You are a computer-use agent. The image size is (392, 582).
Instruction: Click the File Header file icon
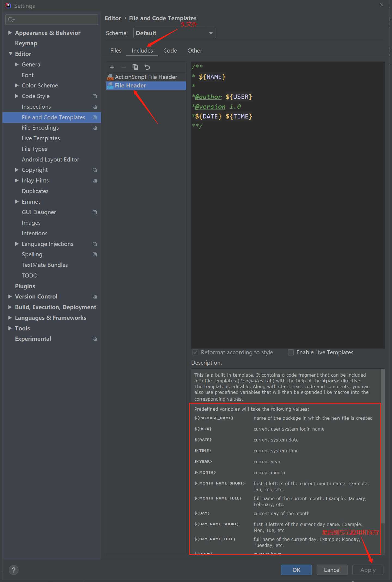click(x=110, y=86)
